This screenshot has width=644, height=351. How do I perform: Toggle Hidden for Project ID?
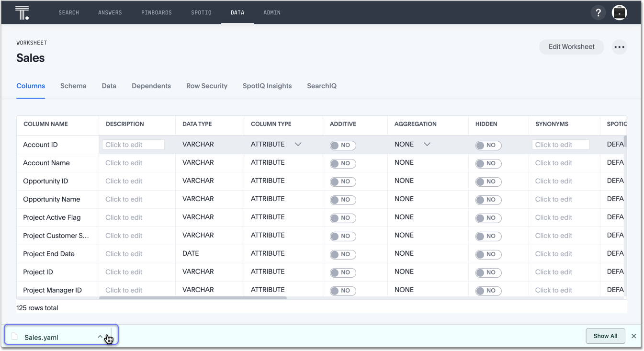tap(488, 272)
